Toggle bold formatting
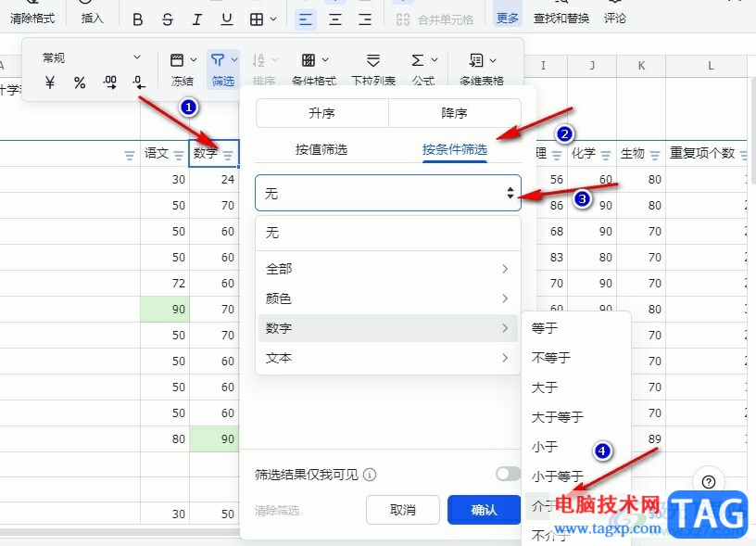 [137, 19]
